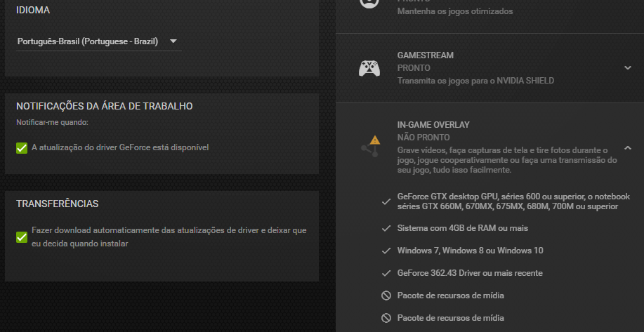Viewport: 644px width, 332px height.
Task: Click the Gamestream controller icon
Action: tap(369, 68)
